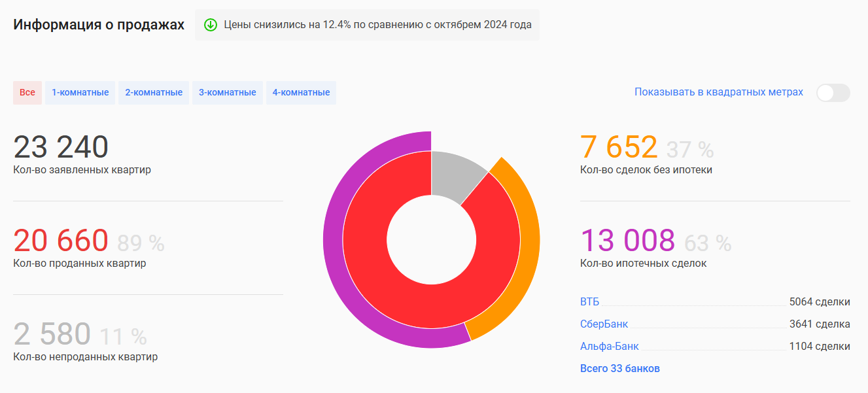
Task: Click the "89 %" sold percentage
Action: (x=141, y=243)
